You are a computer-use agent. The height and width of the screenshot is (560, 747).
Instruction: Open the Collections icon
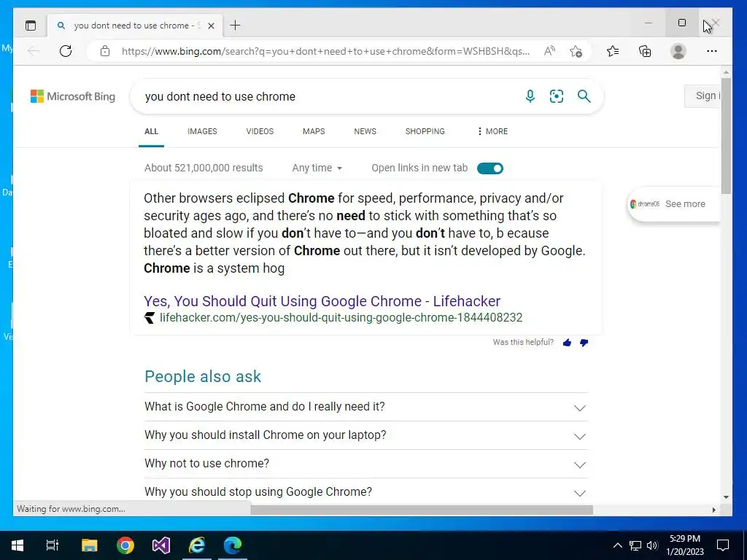pos(645,51)
